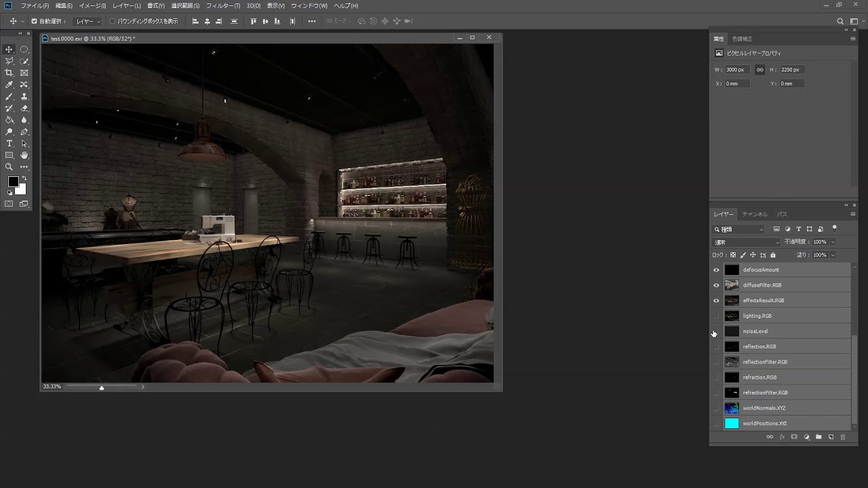Enable バウンディングボックスを表示 checkbox
868x488 pixels.
pos(113,21)
